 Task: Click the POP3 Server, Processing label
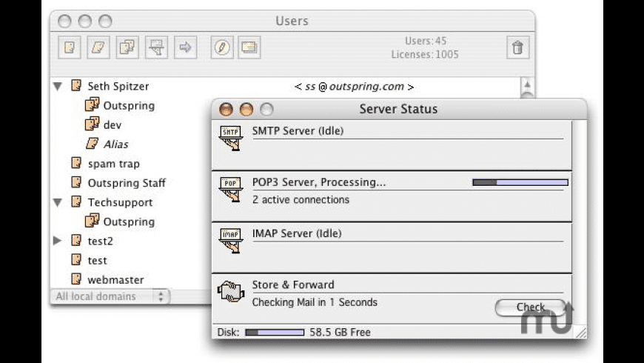[x=319, y=182]
